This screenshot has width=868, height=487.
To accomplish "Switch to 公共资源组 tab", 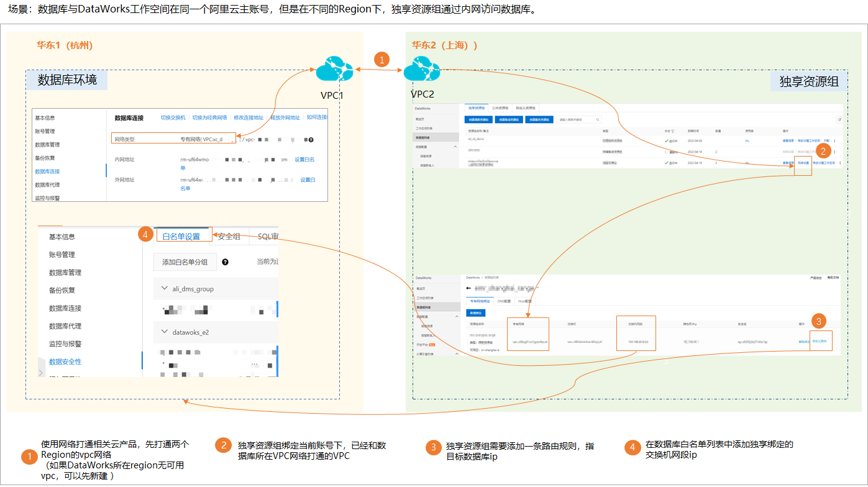I will click(x=500, y=108).
